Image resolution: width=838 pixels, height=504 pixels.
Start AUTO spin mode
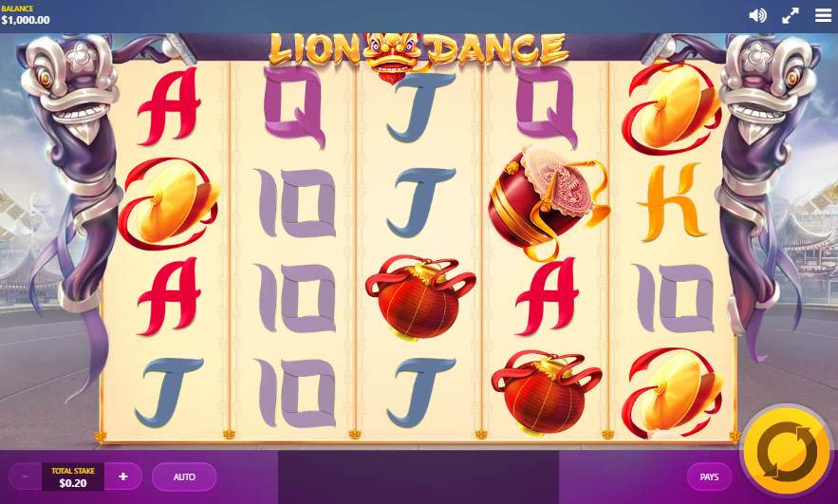coord(184,476)
